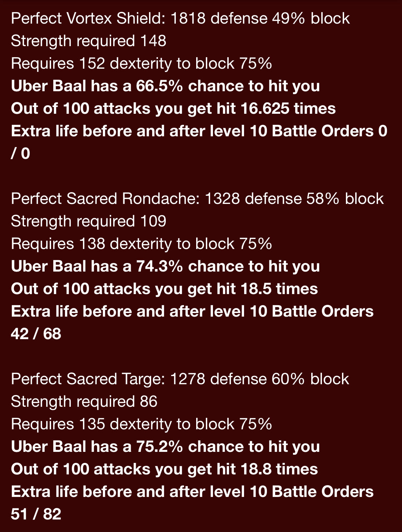Click Requires 138 dexterity to block line
The width and height of the screenshot is (402, 532).
[x=142, y=244]
